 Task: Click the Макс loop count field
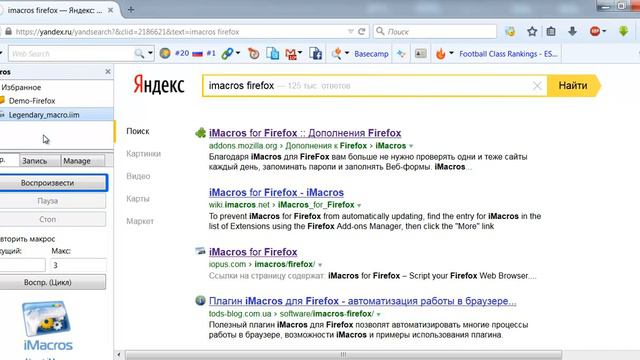pos(78,265)
